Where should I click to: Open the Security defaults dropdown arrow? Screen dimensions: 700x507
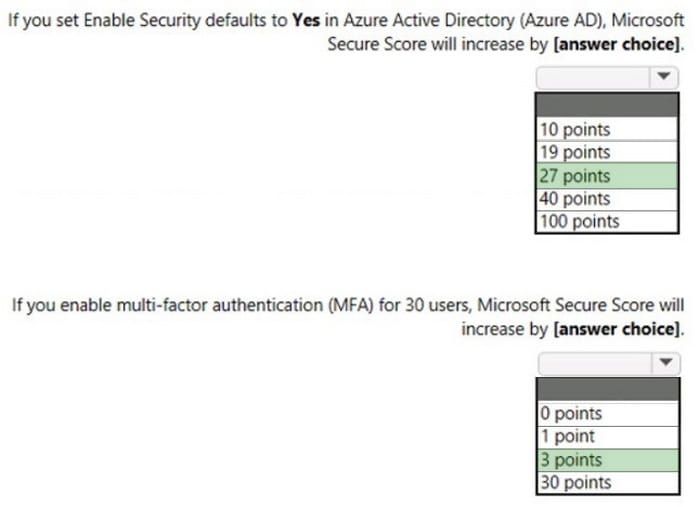[x=664, y=77]
